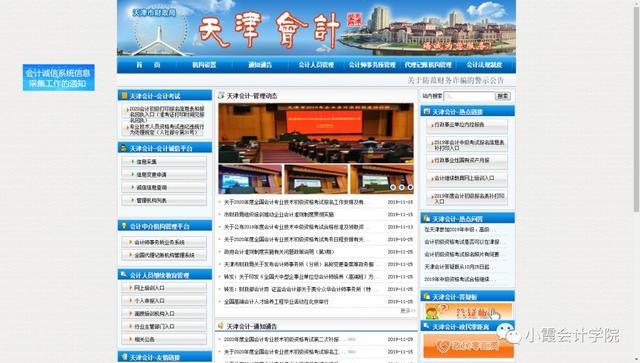Screen dimensions: 640x363
Task: Click the magnifier icon inside search field
Action: 449,96
